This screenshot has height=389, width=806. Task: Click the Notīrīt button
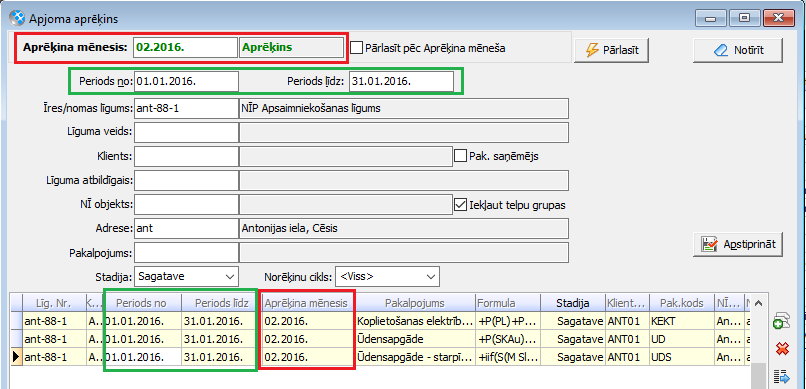pos(738,50)
